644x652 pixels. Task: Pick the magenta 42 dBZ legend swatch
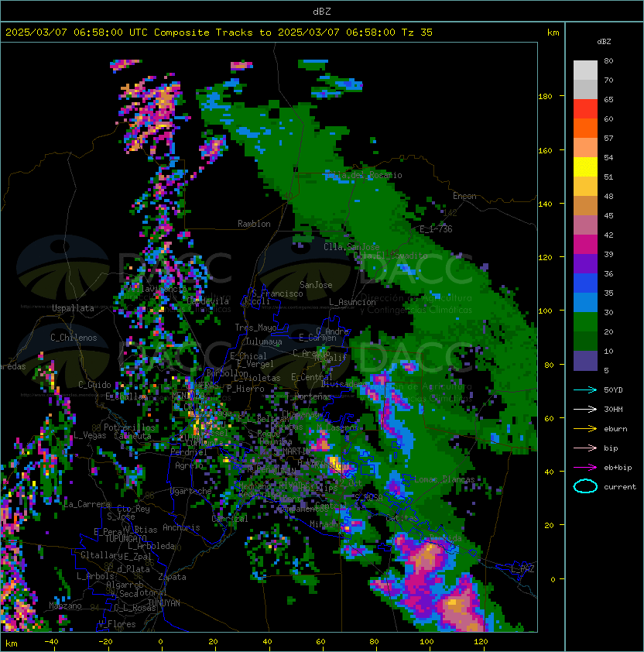[x=585, y=245]
